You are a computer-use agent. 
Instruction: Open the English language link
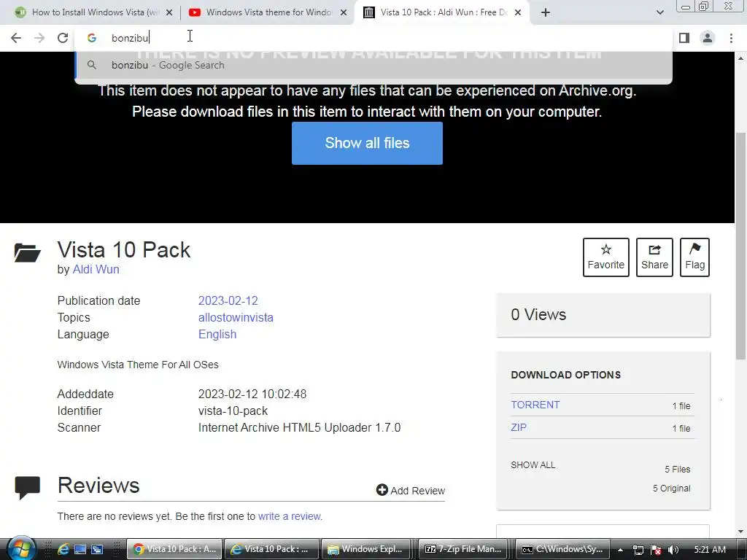click(x=217, y=334)
